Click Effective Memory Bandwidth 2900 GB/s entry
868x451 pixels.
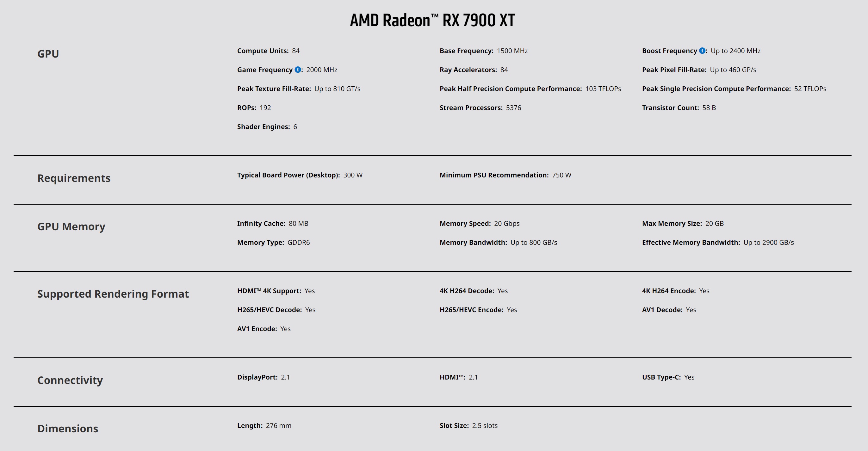pyautogui.click(x=718, y=243)
